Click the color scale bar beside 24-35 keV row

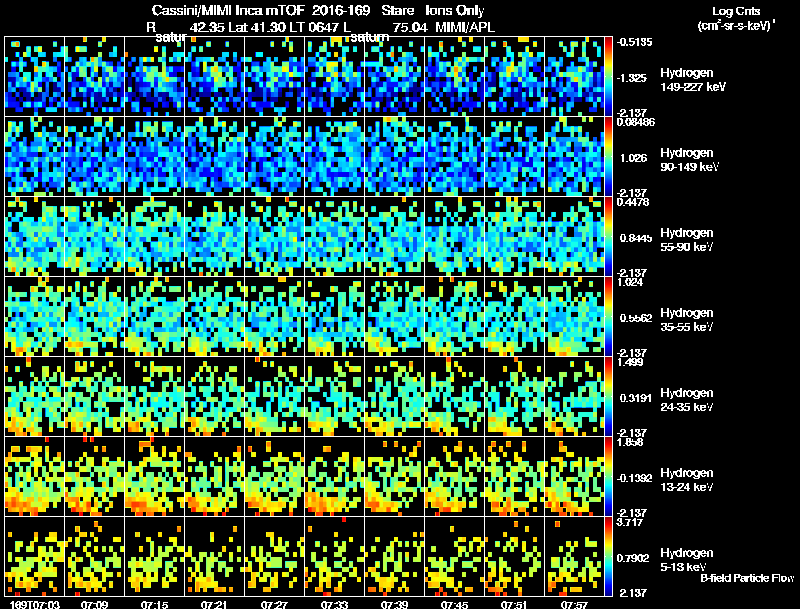[x=608, y=397]
